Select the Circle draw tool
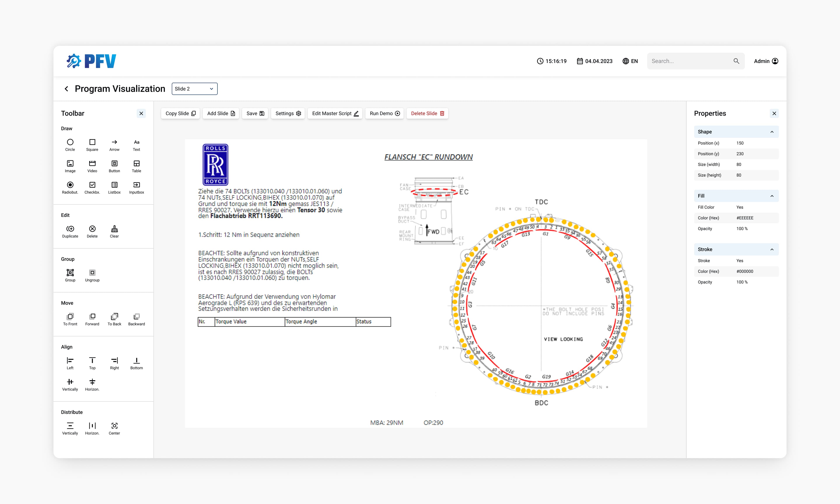Screen dimensions: 840x504 click(x=70, y=145)
